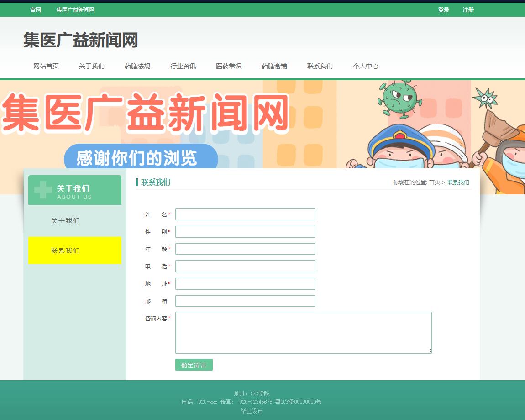Select the 网站首页 navigation tab
This screenshot has width=525, height=420.
pyautogui.click(x=46, y=66)
